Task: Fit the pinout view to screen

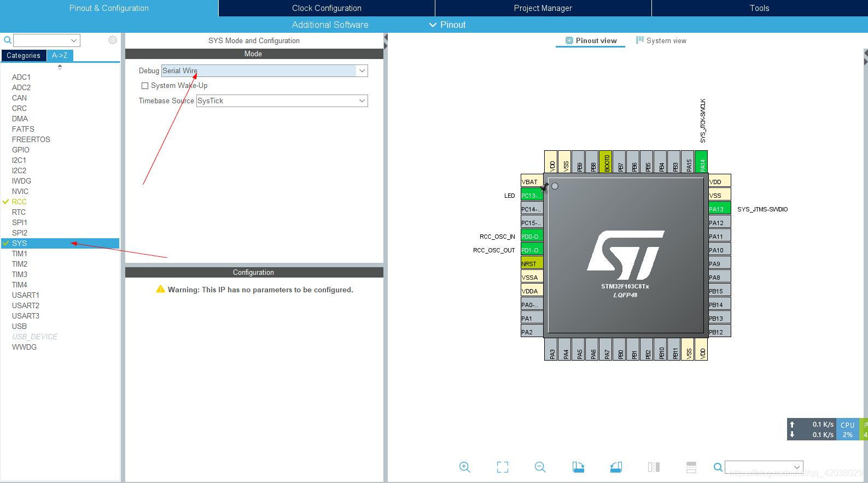Action: coord(503,467)
